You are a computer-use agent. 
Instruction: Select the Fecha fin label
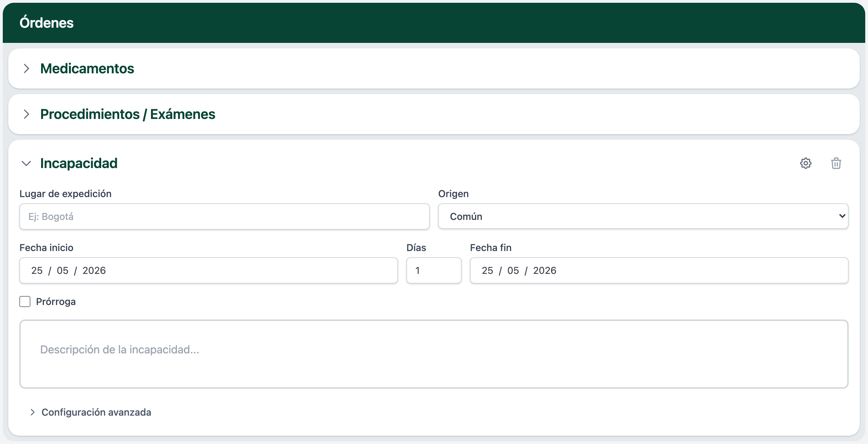491,248
